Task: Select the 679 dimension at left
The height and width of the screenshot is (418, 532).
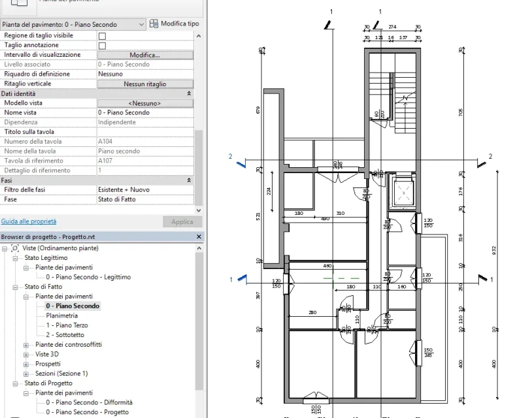Action: 258,110
